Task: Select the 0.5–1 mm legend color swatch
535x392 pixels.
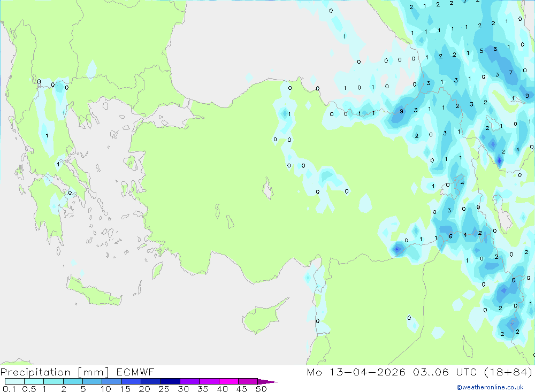Action: pyautogui.click(x=34, y=381)
